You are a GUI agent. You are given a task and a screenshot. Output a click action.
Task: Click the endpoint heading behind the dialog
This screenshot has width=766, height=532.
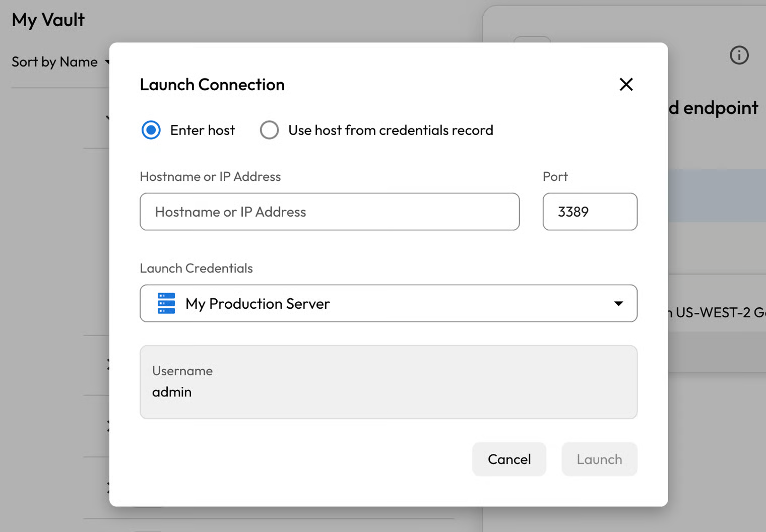coord(720,108)
